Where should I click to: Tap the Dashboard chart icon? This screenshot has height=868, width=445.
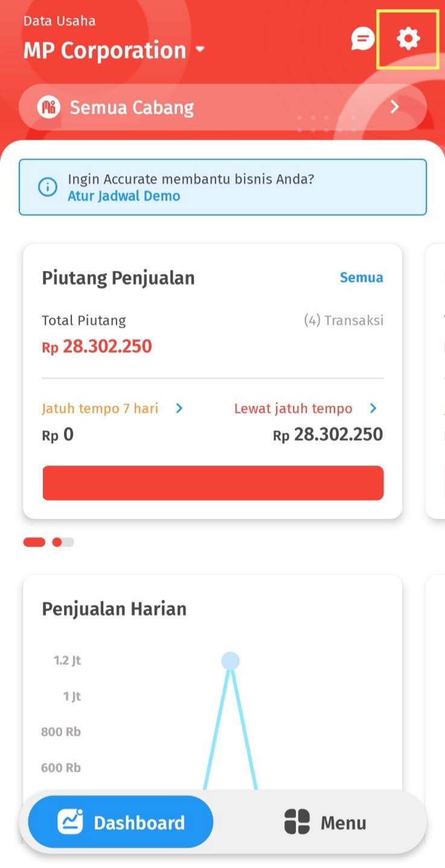70,822
